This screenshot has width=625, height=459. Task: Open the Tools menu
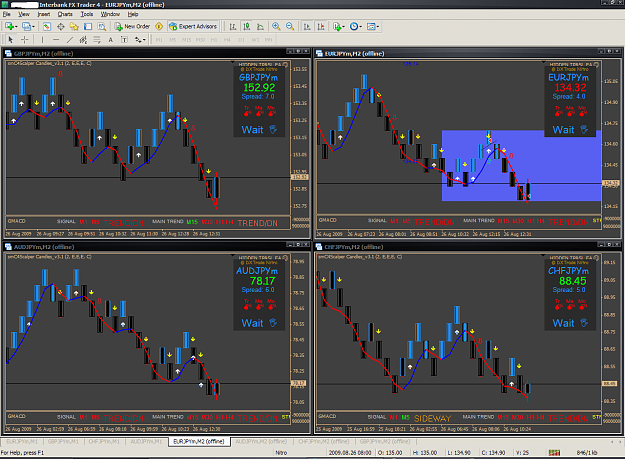pos(86,14)
